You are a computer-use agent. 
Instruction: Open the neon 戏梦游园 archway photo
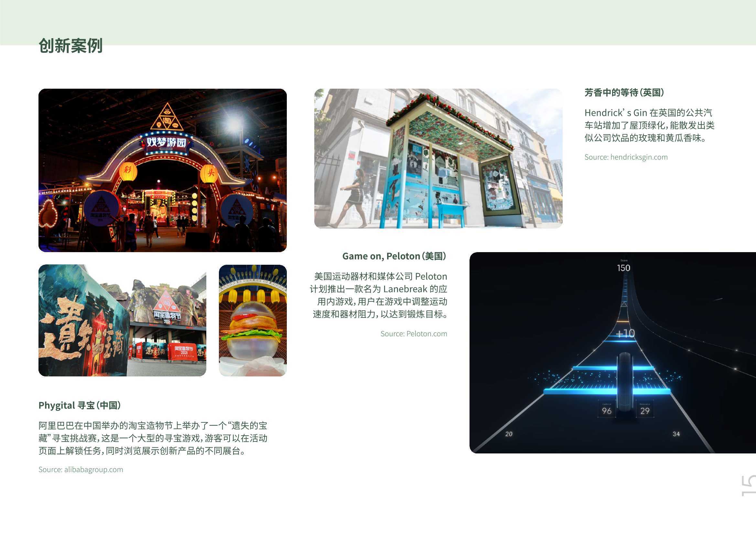coord(162,170)
